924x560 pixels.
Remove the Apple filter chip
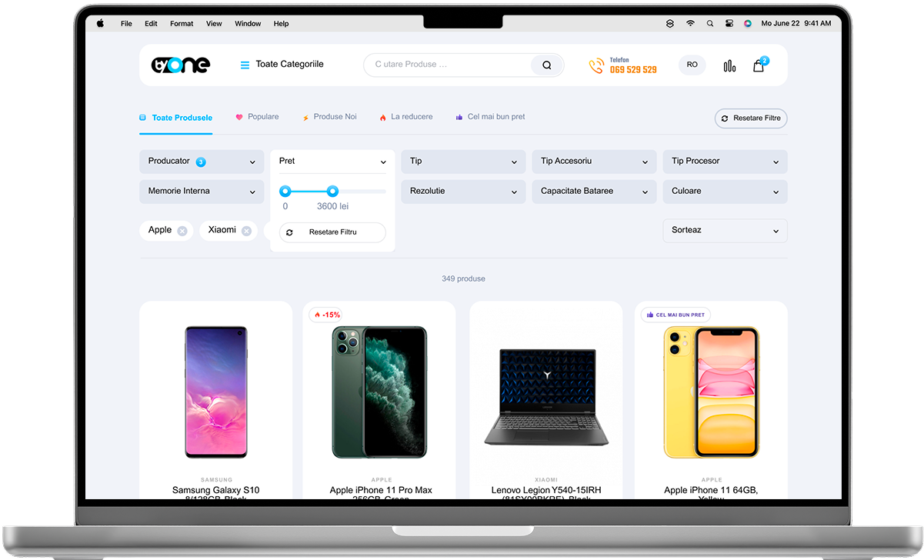(182, 231)
